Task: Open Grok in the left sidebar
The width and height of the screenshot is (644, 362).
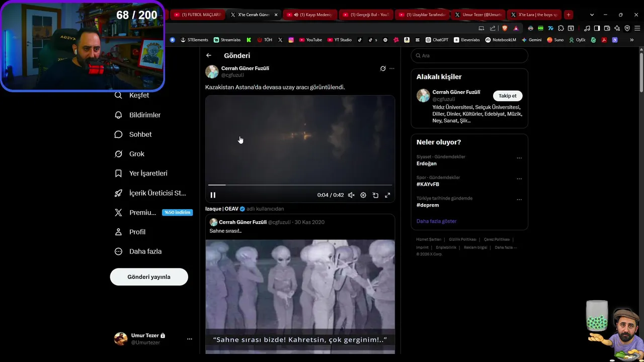Action: (x=130, y=154)
